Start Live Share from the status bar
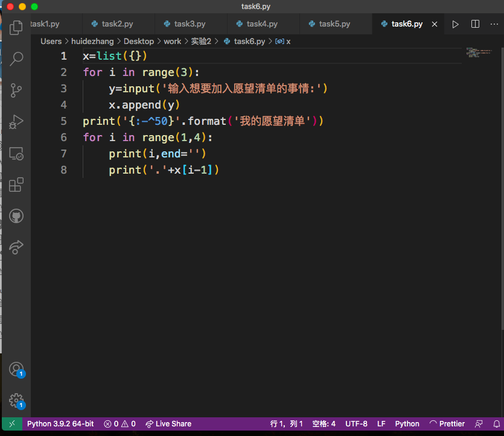504x436 pixels. pos(168,424)
